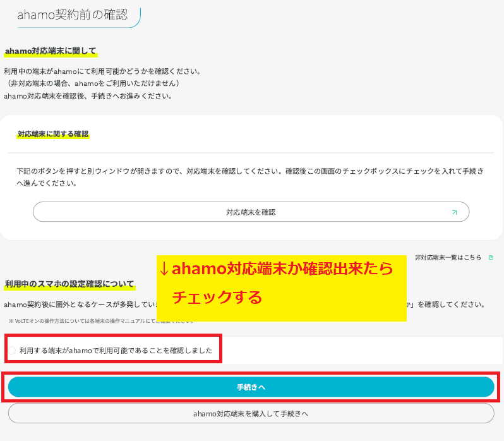
Task: Click the 対応端末に関する確認 heading
Action: [53, 134]
